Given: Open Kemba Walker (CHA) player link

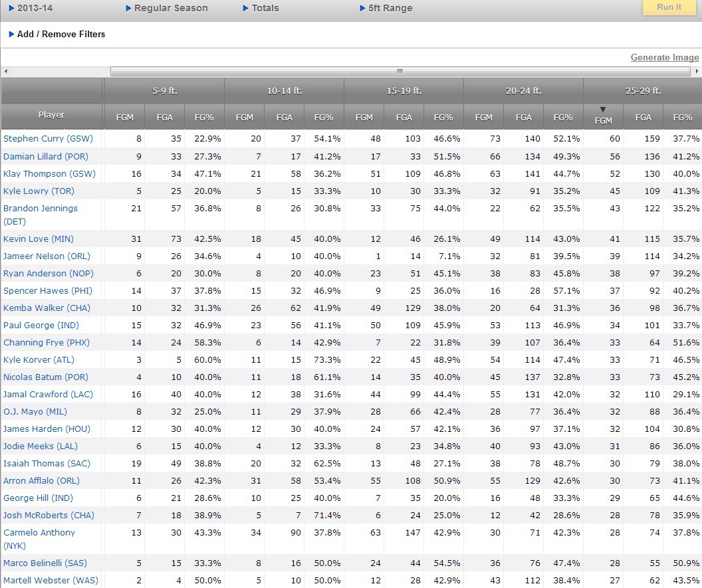Looking at the screenshot, I should point(47,308).
